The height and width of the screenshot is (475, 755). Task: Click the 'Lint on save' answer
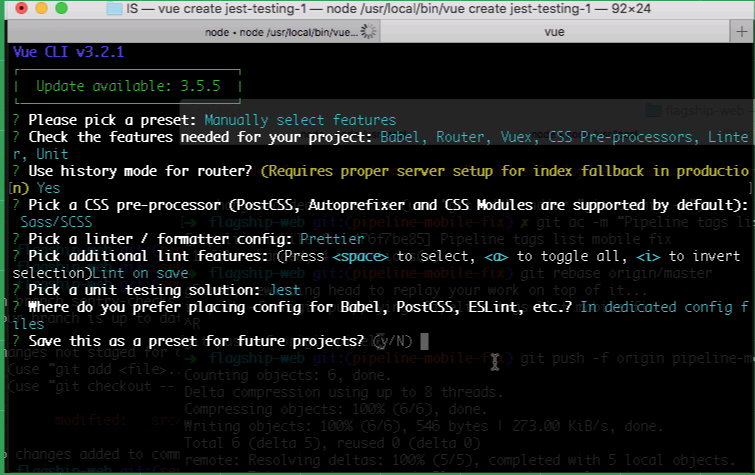click(x=140, y=273)
